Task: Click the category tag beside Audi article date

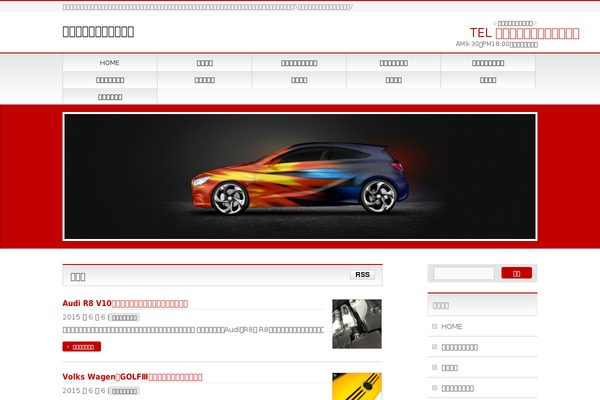Action: [124, 317]
